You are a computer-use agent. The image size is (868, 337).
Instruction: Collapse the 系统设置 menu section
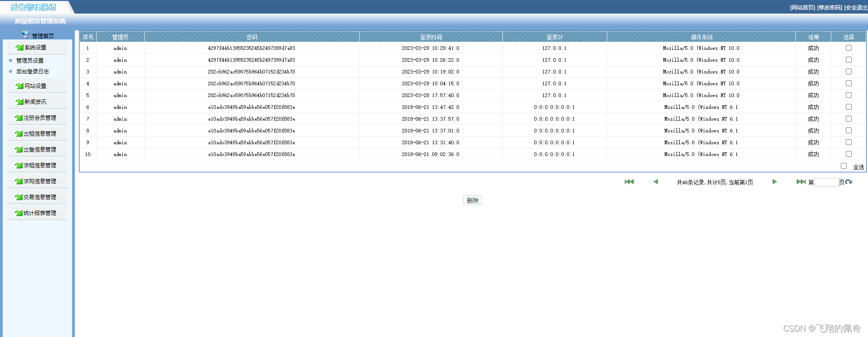point(35,48)
